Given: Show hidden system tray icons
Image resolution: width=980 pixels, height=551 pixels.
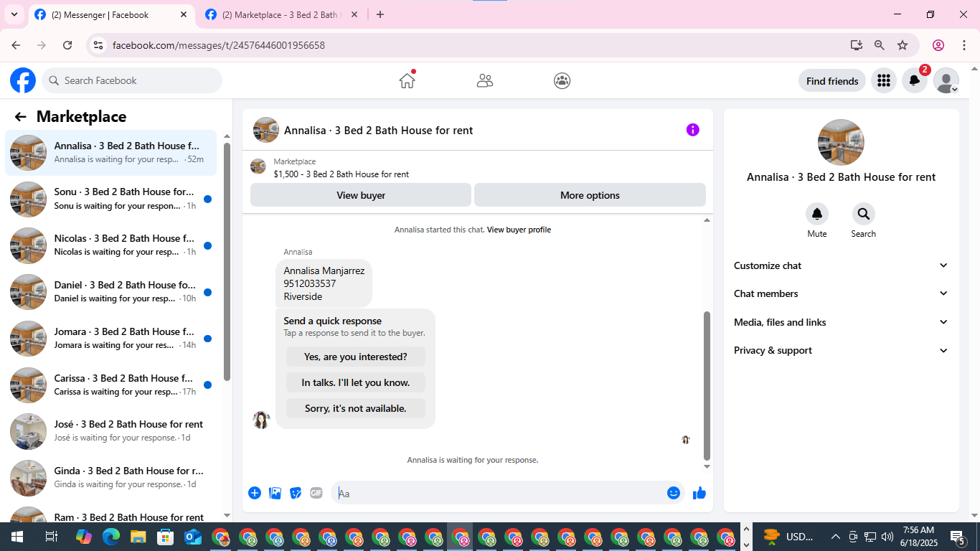Looking at the screenshot, I should tap(835, 537).
